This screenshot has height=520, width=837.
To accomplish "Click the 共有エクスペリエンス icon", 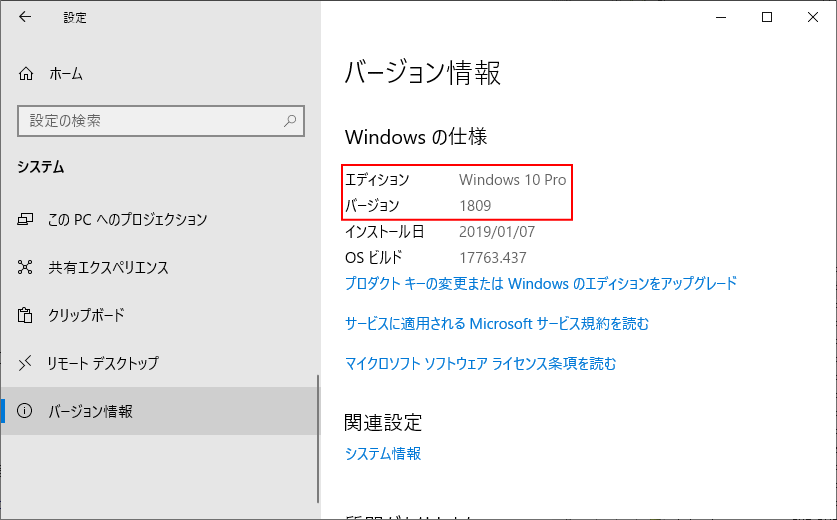I will tap(25, 267).
